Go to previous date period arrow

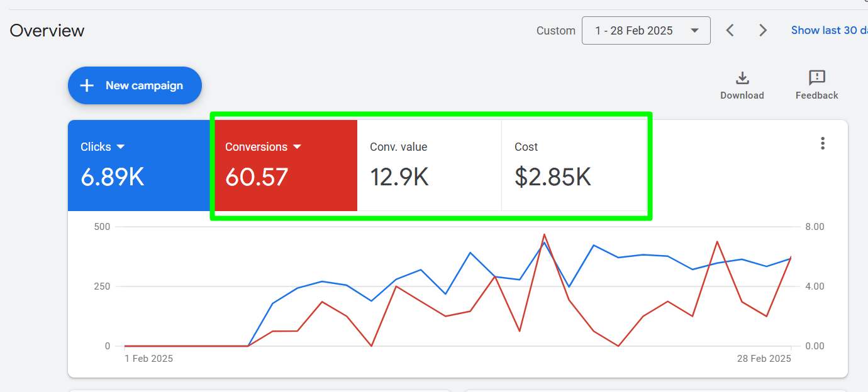click(730, 30)
